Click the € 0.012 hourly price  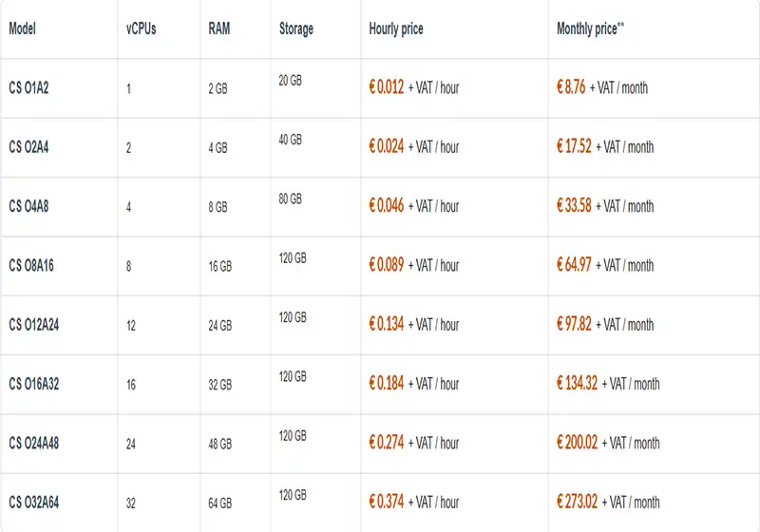(386, 87)
